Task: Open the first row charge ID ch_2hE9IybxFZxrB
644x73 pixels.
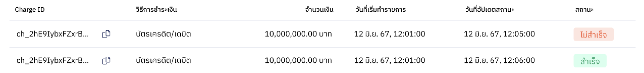Action: tap(53, 34)
